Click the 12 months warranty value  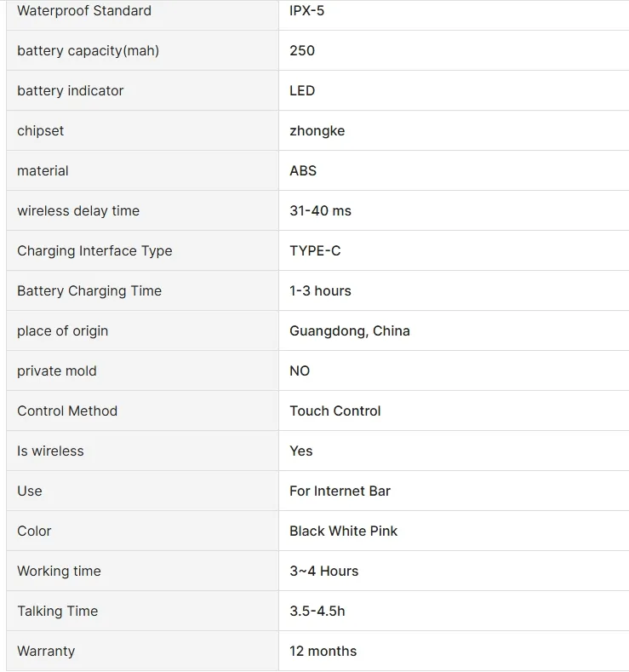pos(323,651)
